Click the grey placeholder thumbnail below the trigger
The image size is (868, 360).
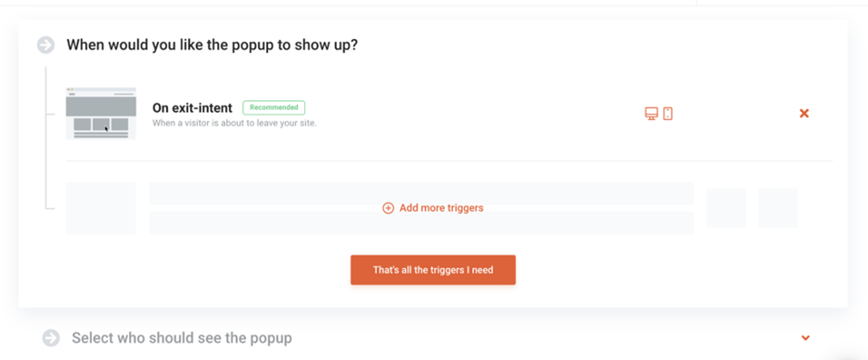click(101, 208)
